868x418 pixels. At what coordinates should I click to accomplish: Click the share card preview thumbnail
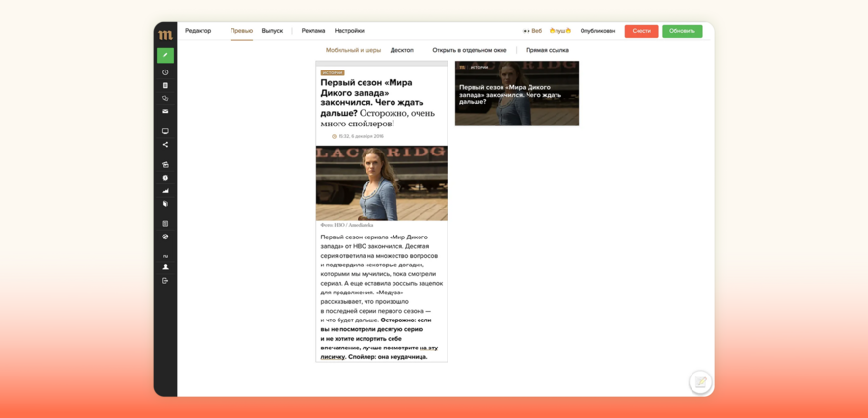(517, 93)
